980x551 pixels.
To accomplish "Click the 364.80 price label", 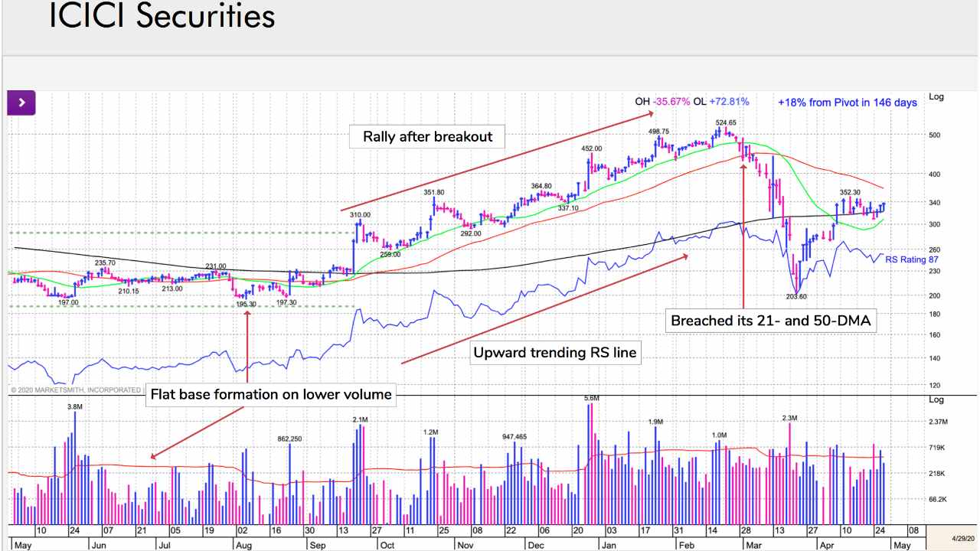I will [x=541, y=186].
